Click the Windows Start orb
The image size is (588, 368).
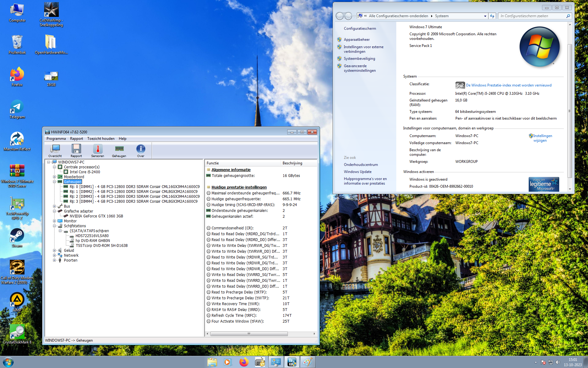pyautogui.click(x=8, y=362)
